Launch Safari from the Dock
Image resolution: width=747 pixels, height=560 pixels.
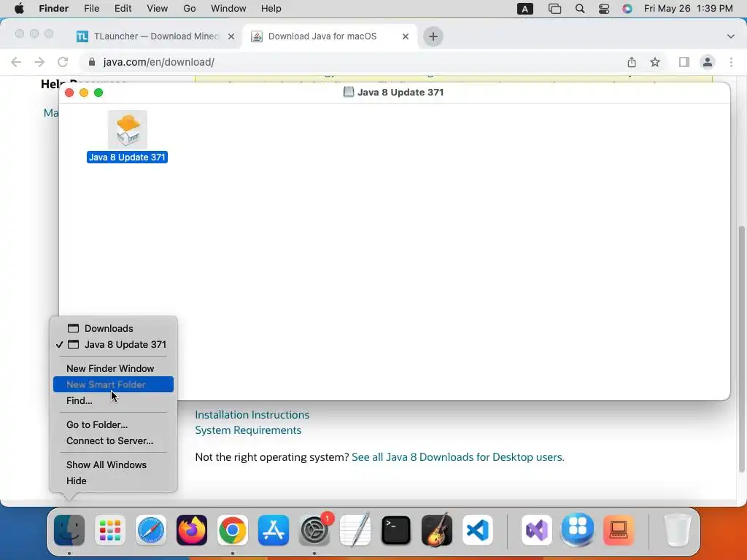[x=151, y=530]
